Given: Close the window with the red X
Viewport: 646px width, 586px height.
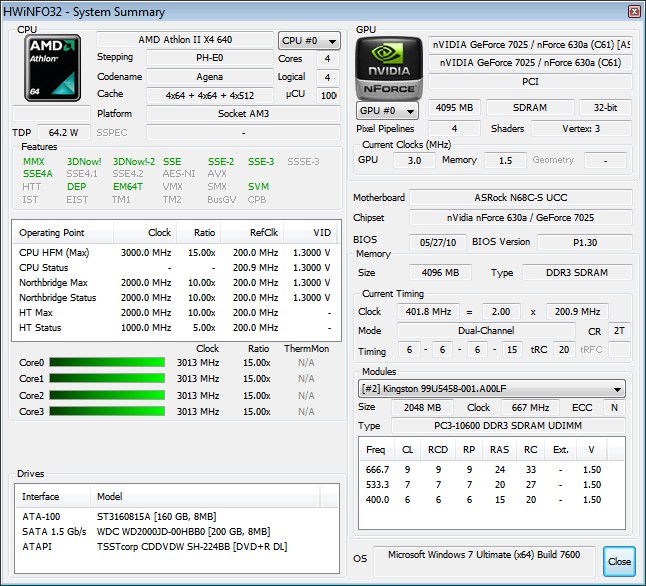Looking at the screenshot, I should (632, 12).
